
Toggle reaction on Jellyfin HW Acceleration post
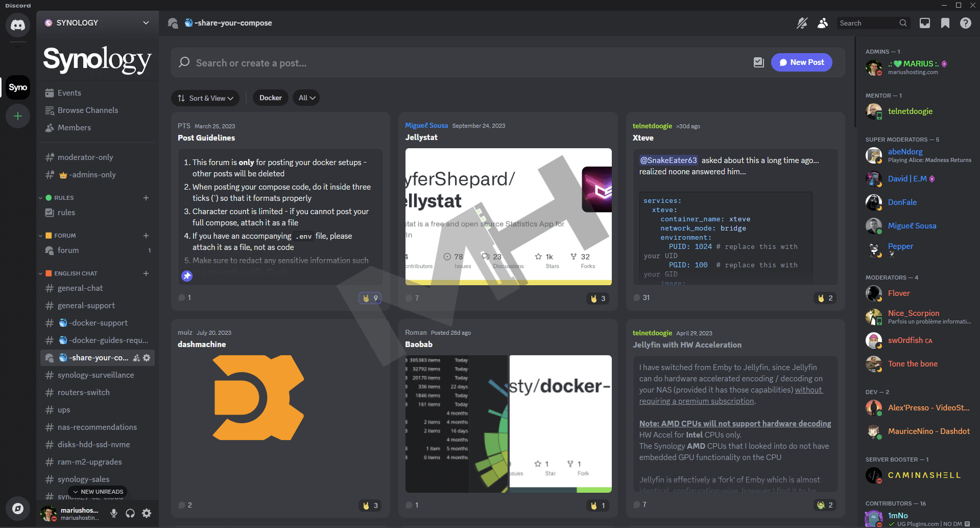[x=825, y=505]
